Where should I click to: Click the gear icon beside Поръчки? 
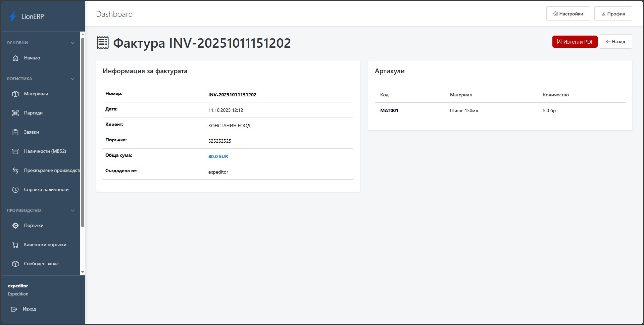click(x=15, y=226)
